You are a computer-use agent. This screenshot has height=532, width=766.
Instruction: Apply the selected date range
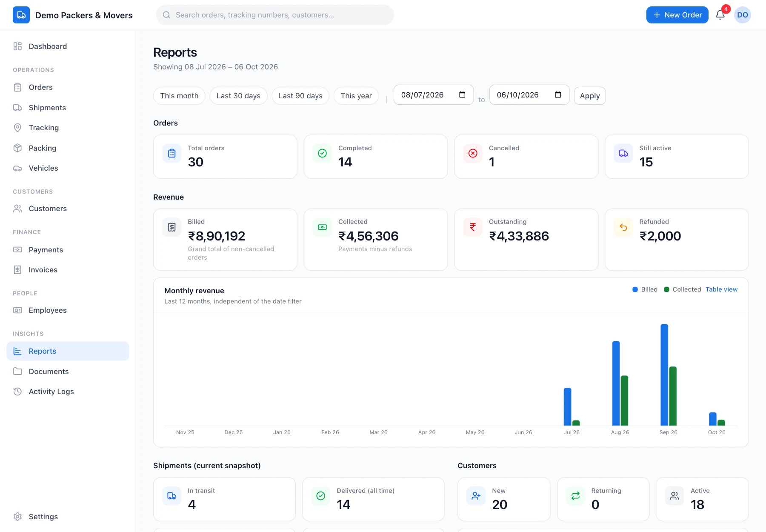coord(589,96)
